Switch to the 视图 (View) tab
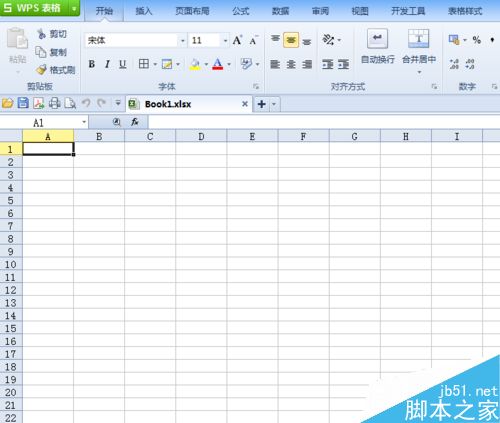This screenshot has width=500, height=423. tap(360, 11)
